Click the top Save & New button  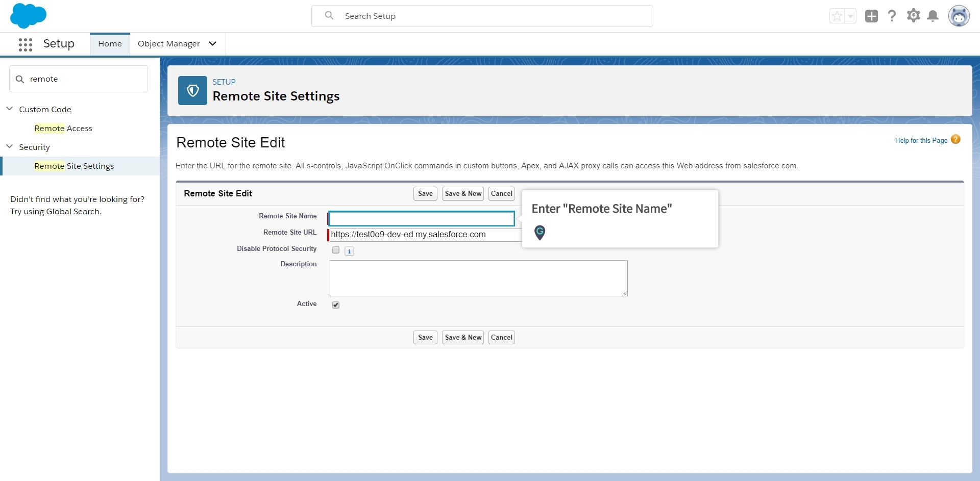click(463, 194)
